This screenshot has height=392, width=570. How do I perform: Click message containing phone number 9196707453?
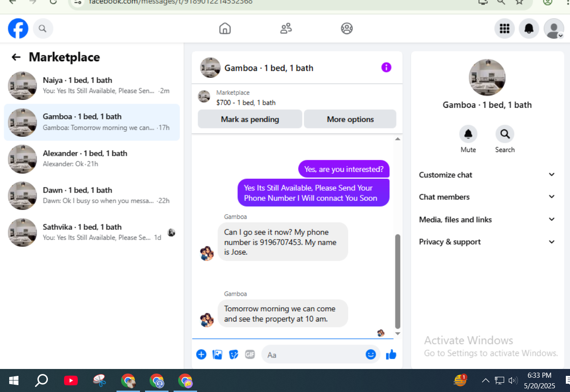(283, 242)
